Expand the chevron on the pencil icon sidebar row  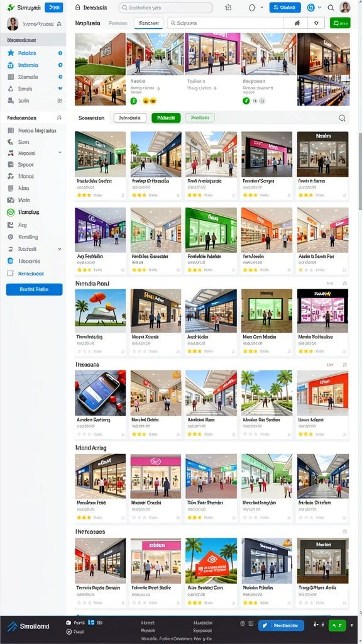60,249
